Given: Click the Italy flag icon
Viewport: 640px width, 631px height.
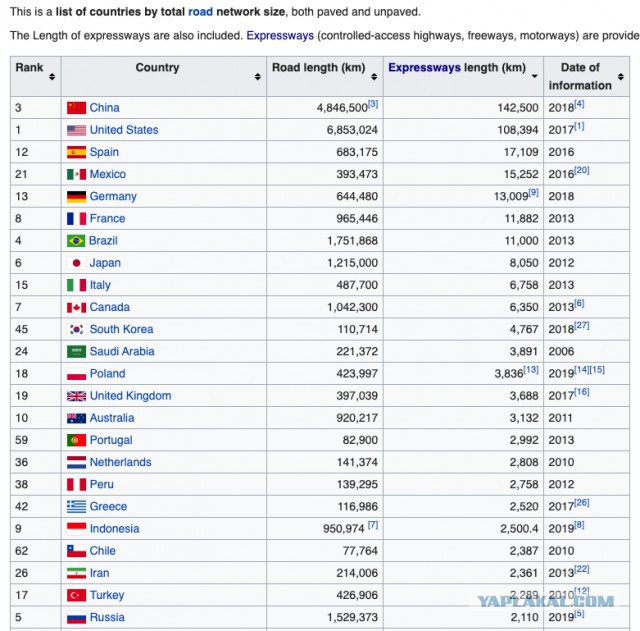Looking at the screenshot, I should click(x=76, y=285).
